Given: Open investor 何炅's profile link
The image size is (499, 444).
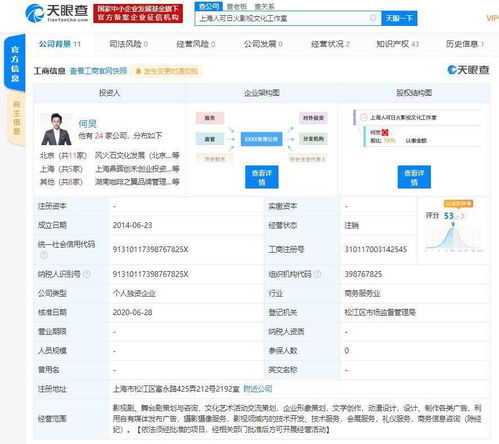Looking at the screenshot, I should [87, 124].
